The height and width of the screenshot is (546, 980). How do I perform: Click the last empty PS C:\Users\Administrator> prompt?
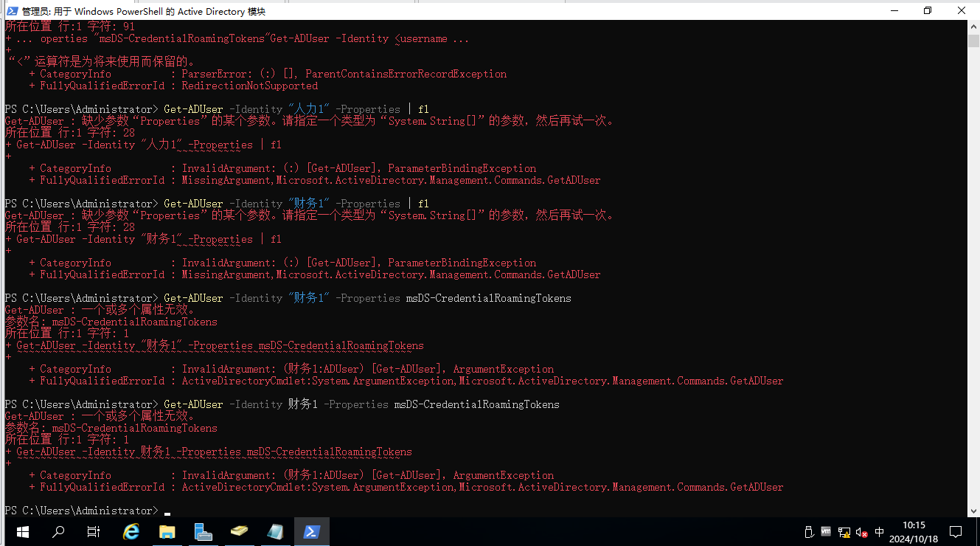tap(81, 511)
